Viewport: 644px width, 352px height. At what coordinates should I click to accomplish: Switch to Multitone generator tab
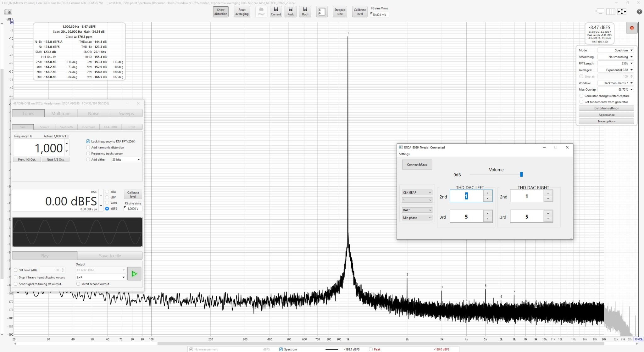(x=61, y=113)
